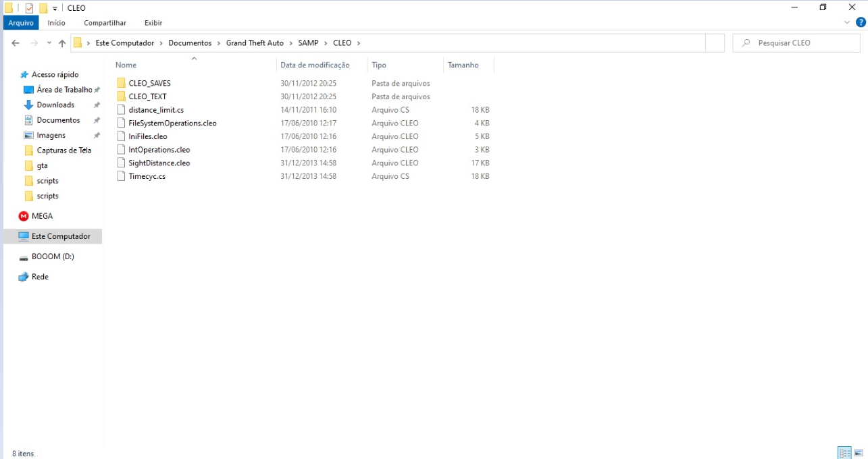This screenshot has height=459, width=868.
Task: Open MEGA in the navigation pane
Action: coord(42,216)
